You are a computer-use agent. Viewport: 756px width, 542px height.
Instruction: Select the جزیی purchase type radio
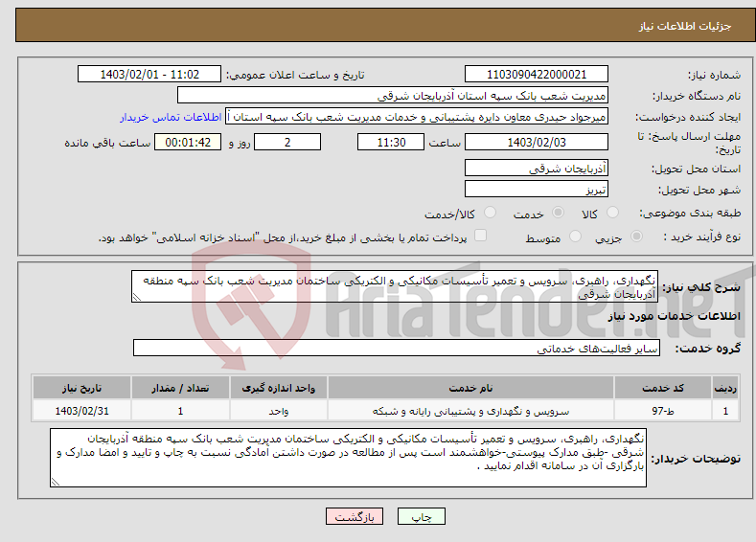[x=636, y=237]
